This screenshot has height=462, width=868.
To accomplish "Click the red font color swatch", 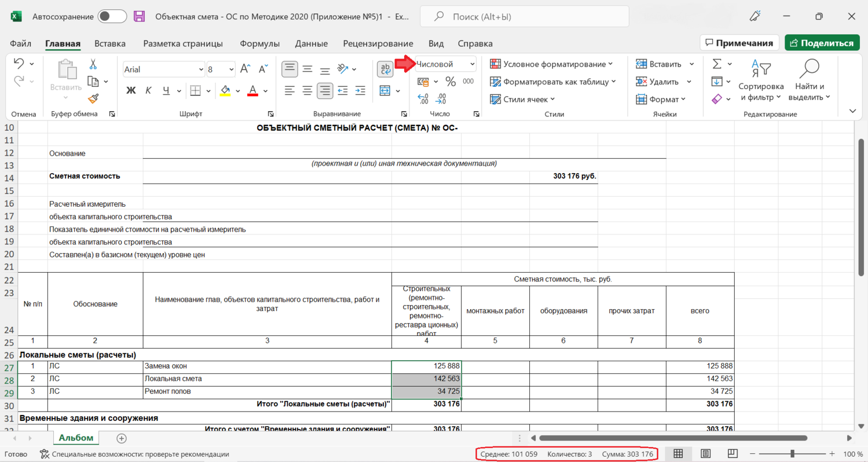I will (252, 91).
